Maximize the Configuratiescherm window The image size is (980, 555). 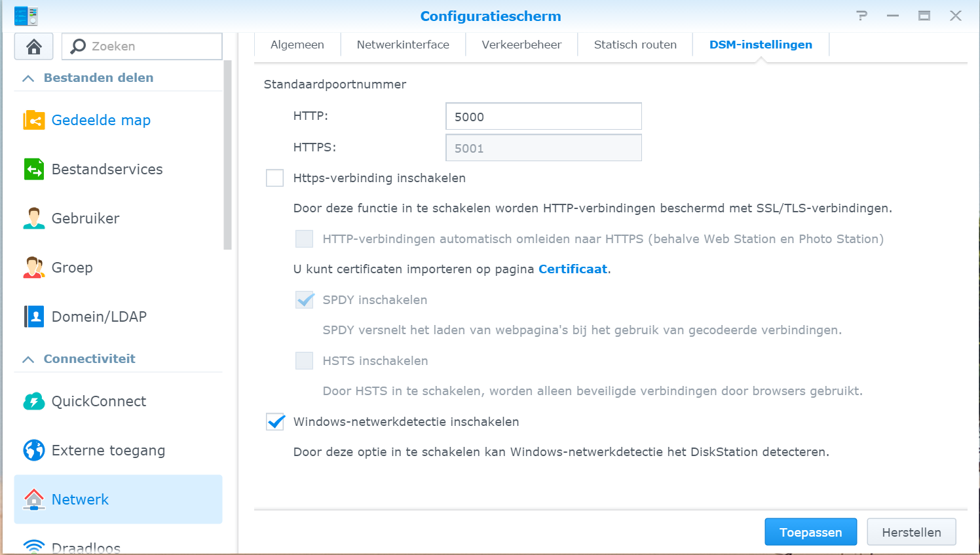point(924,16)
